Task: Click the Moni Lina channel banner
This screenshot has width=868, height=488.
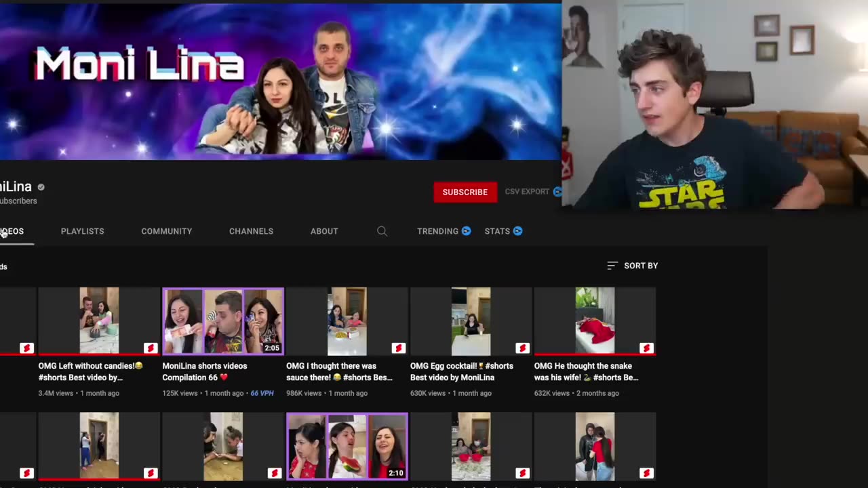Action: pos(281,81)
